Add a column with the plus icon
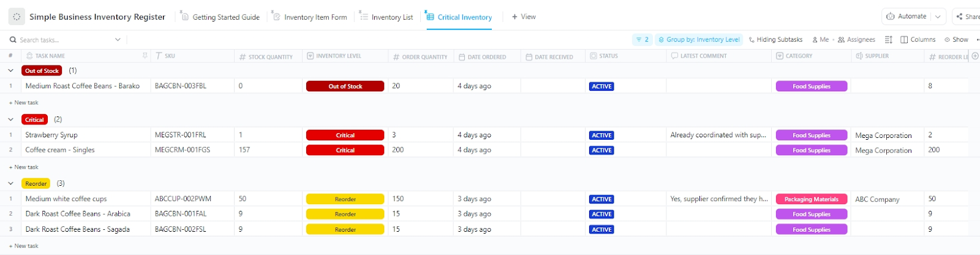 click(x=975, y=56)
